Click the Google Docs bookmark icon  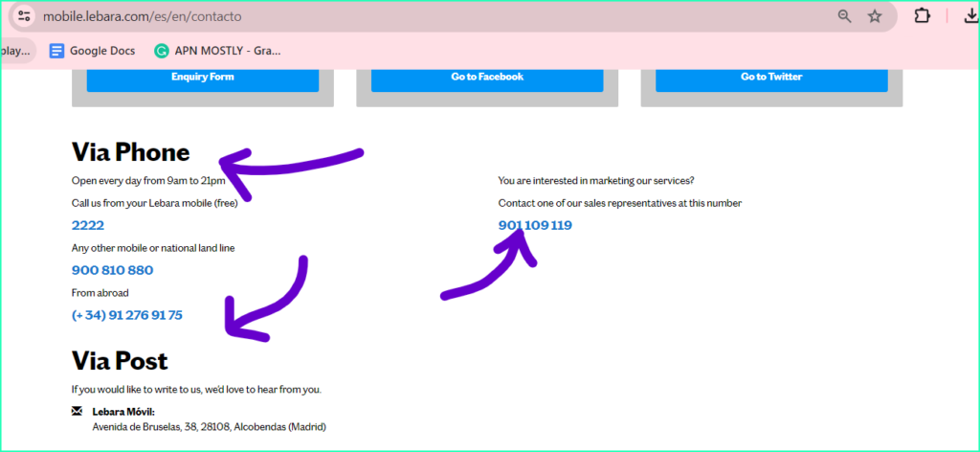pos(56,51)
